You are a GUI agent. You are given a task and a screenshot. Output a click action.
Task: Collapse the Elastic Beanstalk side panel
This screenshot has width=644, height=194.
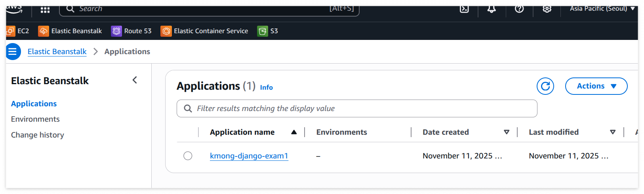click(x=135, y=80)
